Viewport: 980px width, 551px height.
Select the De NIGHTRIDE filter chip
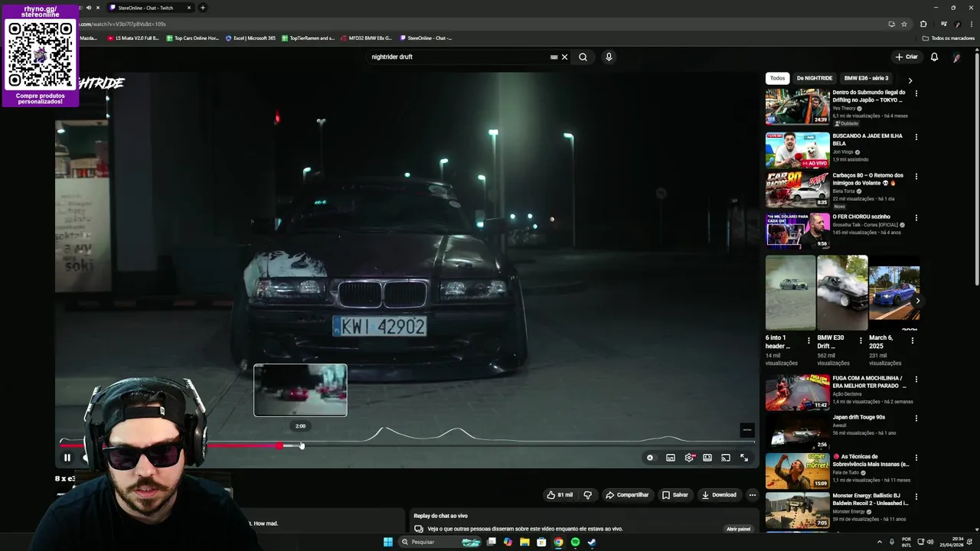(x=814, y=78)
